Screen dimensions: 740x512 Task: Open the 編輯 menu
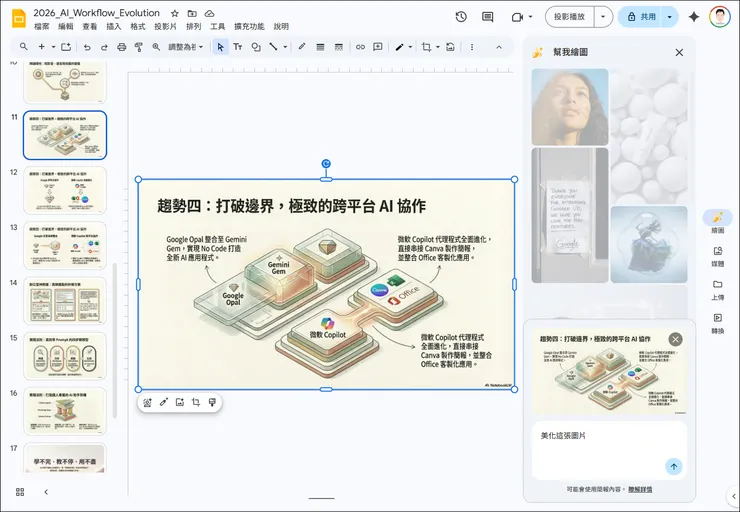coord(66,26)
